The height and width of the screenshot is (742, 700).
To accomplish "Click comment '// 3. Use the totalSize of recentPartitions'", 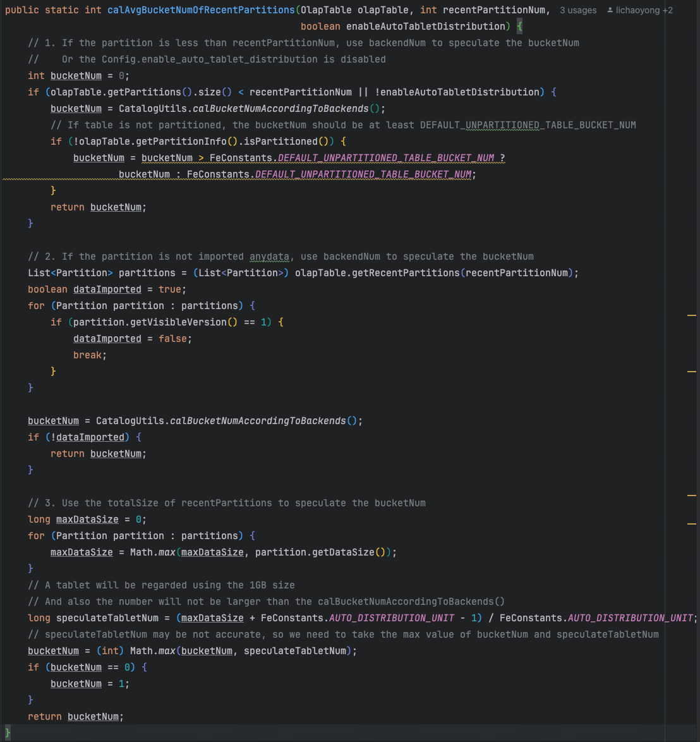I will [227, 503].
